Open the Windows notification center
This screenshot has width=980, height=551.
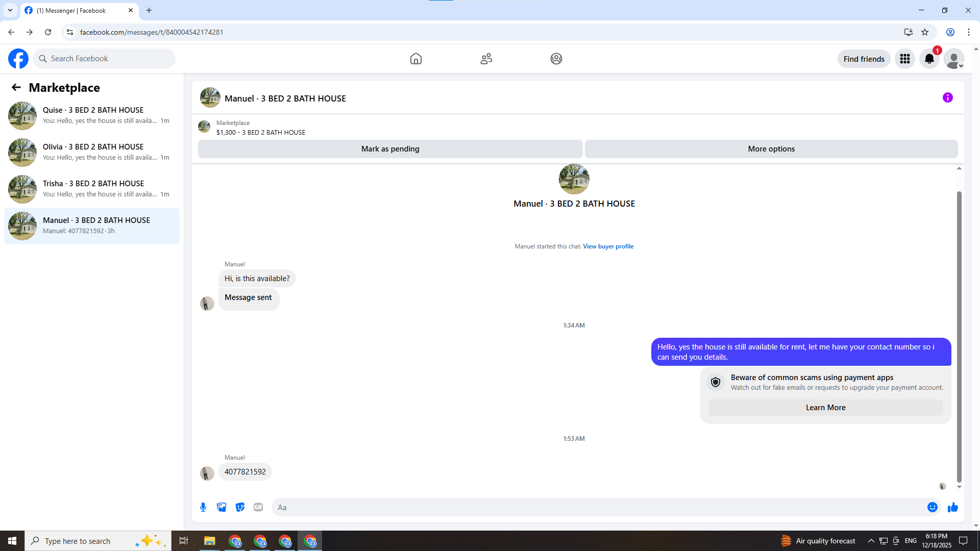click(964, 541)
